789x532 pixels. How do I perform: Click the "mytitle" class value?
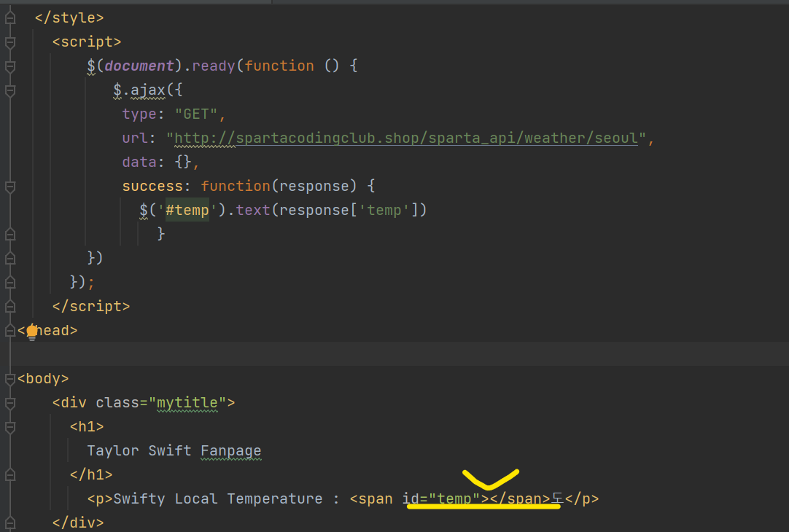pos(187,403)
